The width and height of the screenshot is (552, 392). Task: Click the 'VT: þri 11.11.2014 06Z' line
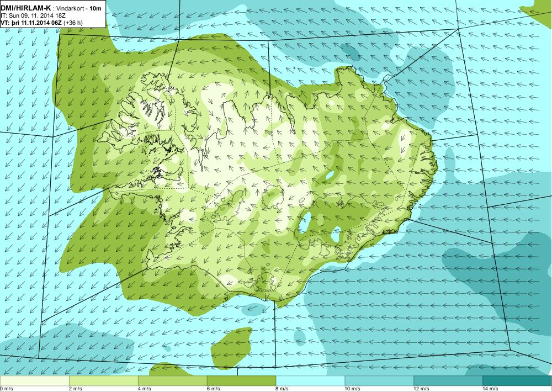click(x=31, y=23)
